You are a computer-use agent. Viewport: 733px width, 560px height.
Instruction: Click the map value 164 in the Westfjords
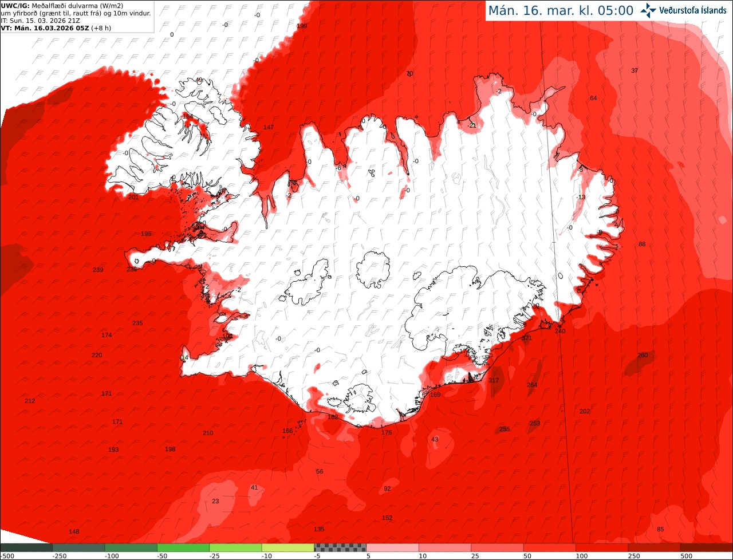[188, 116]
